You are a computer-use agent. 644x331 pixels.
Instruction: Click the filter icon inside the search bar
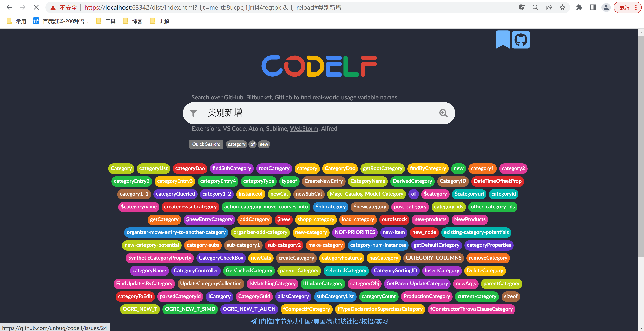193,113
